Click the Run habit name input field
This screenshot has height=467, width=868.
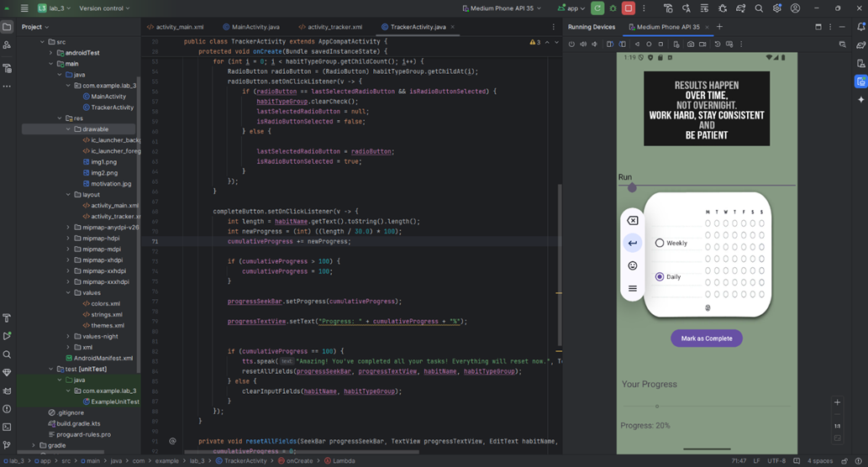pyautogui.click(x=707, y=177)
